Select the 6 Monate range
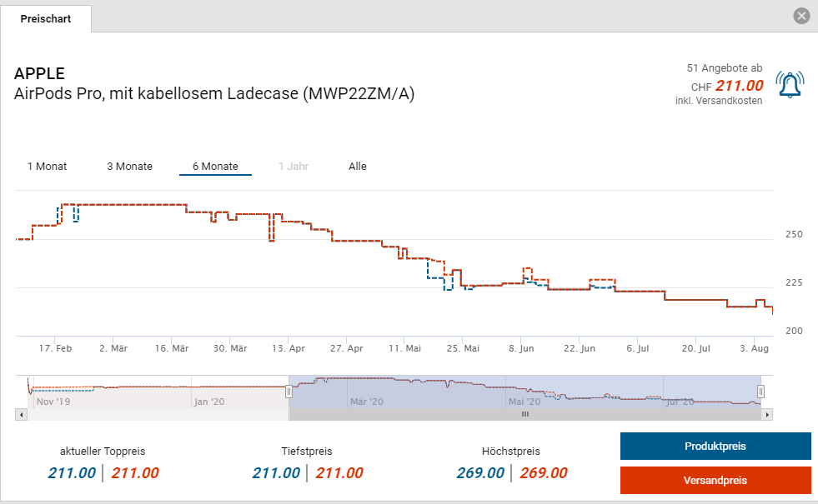Image resolution: width=818 pixels, height=504 pixels. tap(215, 167)
